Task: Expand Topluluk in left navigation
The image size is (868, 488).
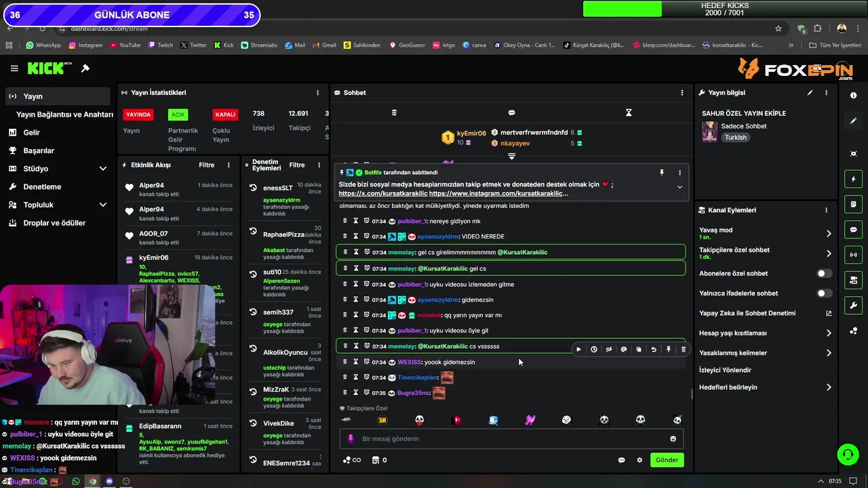Action: (x=103, y=205)
